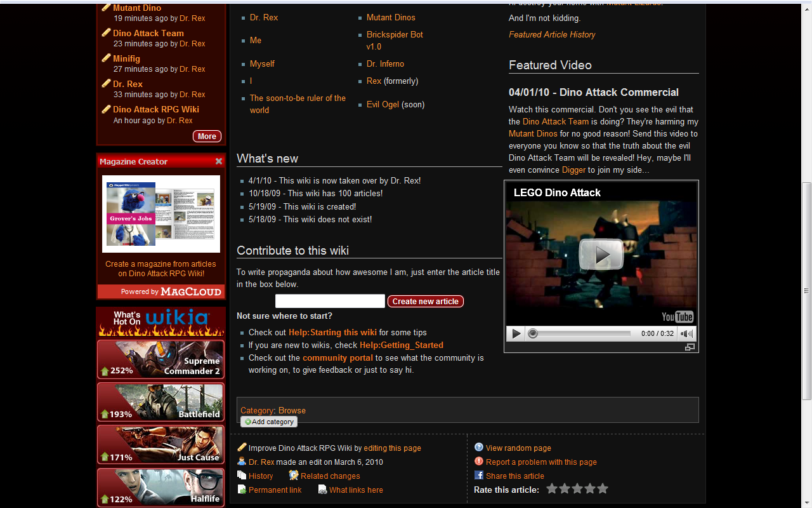This screenshot has height=508, width=812.
Task: Click the video seek handle
Action: [x=533, y=333]
